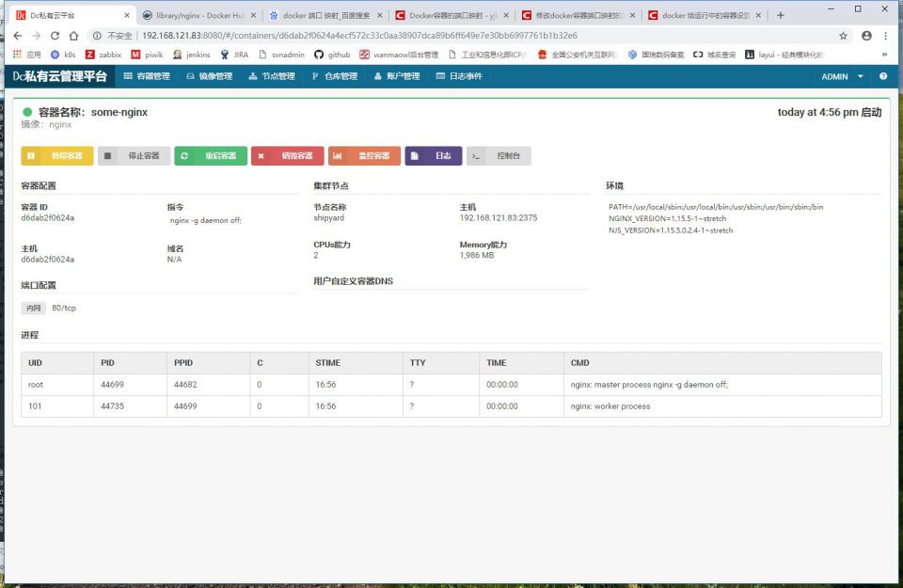
Task: Click the help question mark icon
Action: (883, 76)
